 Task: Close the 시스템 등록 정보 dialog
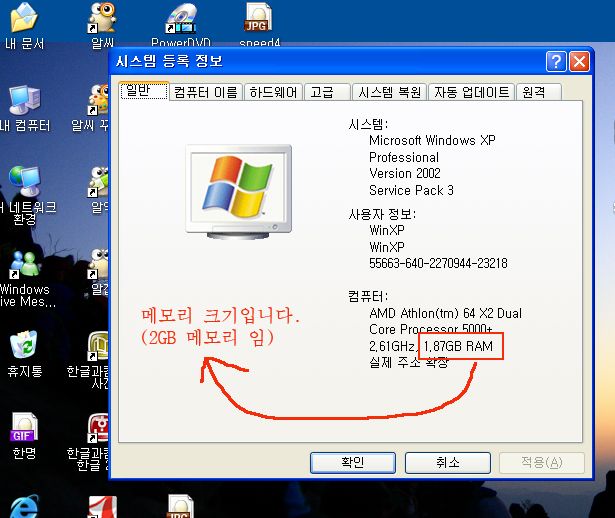[x=579, y=62]
